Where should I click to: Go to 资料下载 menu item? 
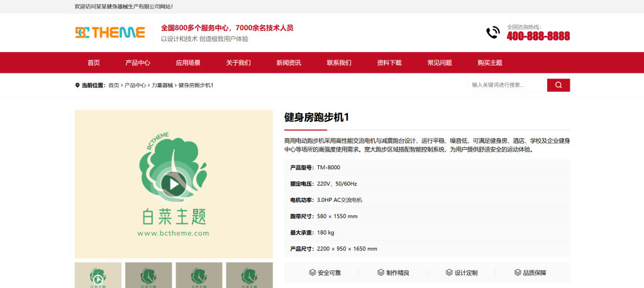pyautogui.click(x=389, y=63)
